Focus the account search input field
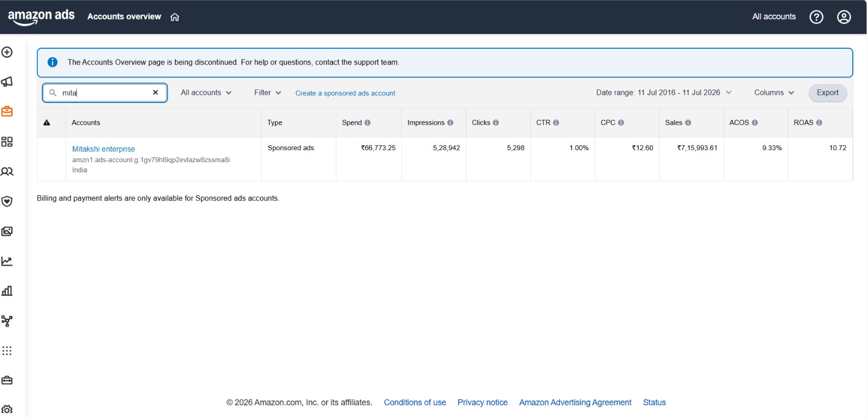868x419 pixels. tap(105, 93)
